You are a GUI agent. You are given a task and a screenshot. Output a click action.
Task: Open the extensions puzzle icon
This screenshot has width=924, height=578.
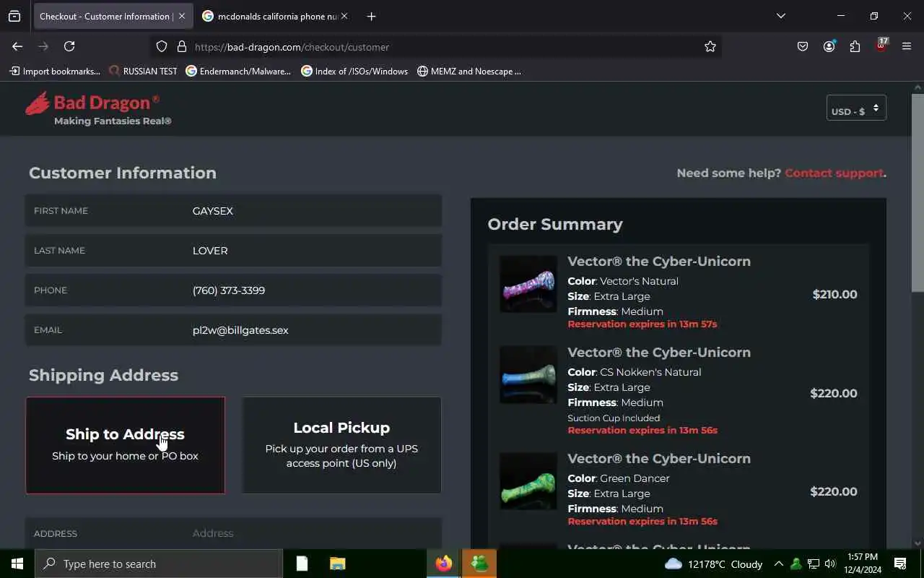pyautogui.click(x=855, y=46)
